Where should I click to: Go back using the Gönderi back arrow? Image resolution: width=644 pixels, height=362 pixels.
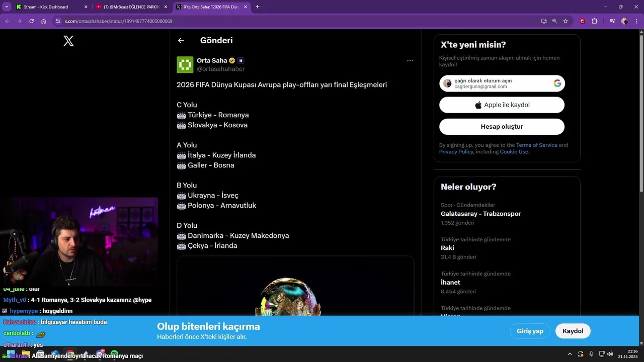pyautogui.click(x=181, y=40)
